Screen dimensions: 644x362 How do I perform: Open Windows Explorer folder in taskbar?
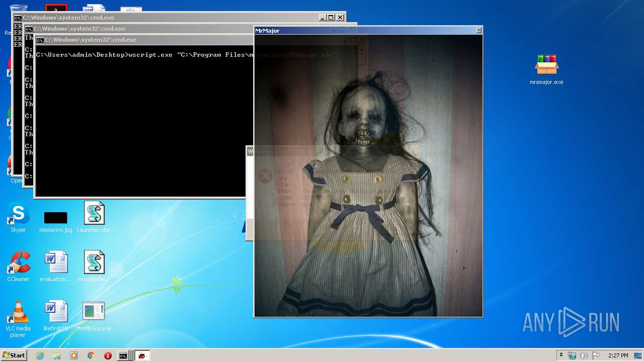57,355
